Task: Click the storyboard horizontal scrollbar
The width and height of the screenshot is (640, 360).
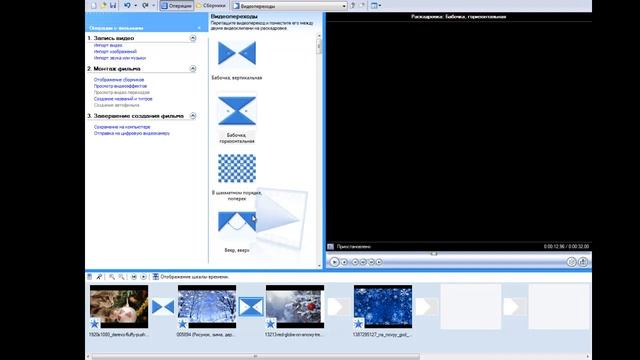Action: click(x=256, y=356)
